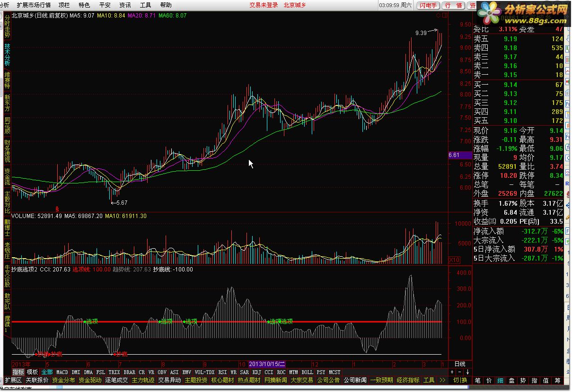Switch to the MCST indicator
This screenshot has width=572, height=392.
click(334, 372)
